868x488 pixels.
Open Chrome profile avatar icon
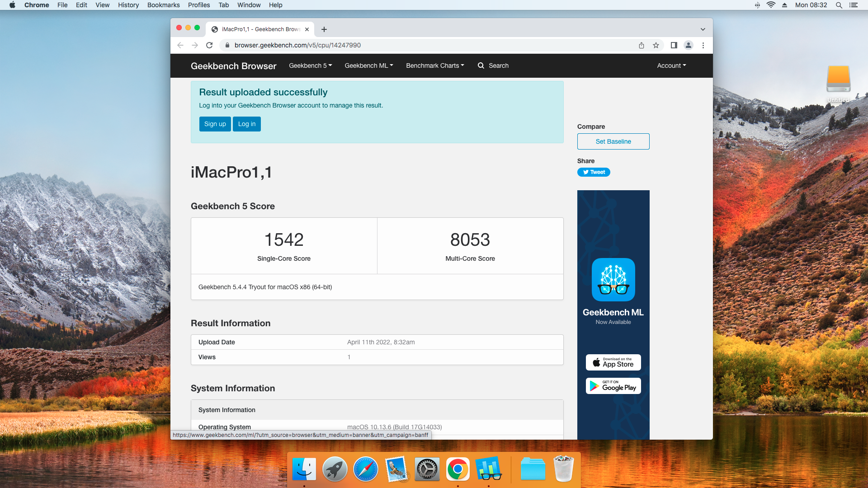pos(688,45)
